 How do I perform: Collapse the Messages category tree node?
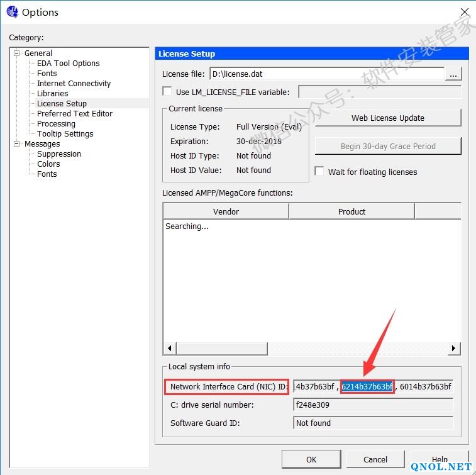tap(17, 144)
